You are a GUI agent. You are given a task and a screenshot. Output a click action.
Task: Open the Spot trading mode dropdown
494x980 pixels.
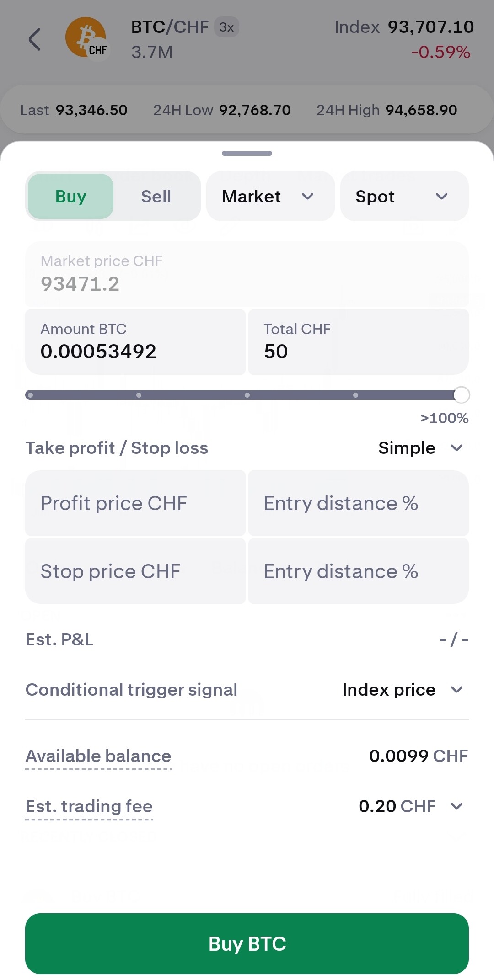tap(404, 197)
